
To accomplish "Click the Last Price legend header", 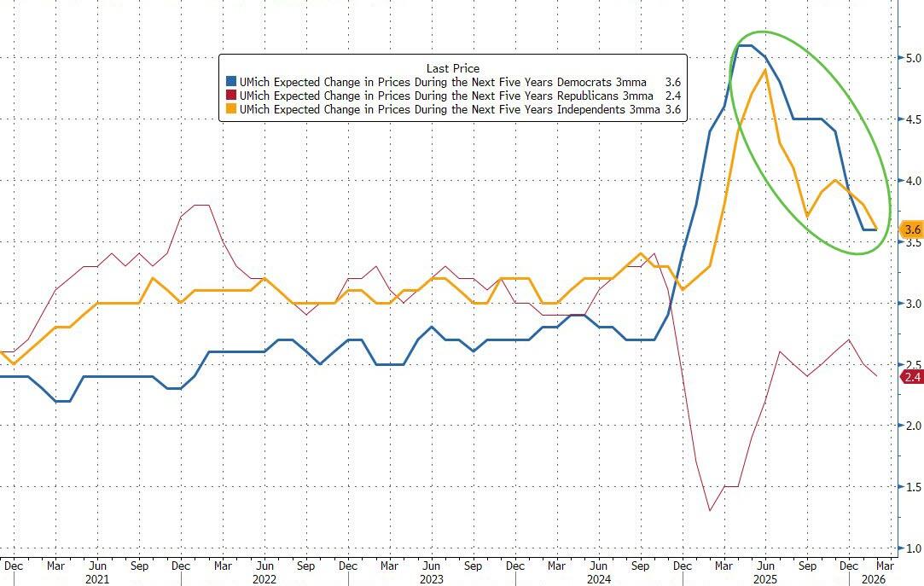I will tap(452, 68).
